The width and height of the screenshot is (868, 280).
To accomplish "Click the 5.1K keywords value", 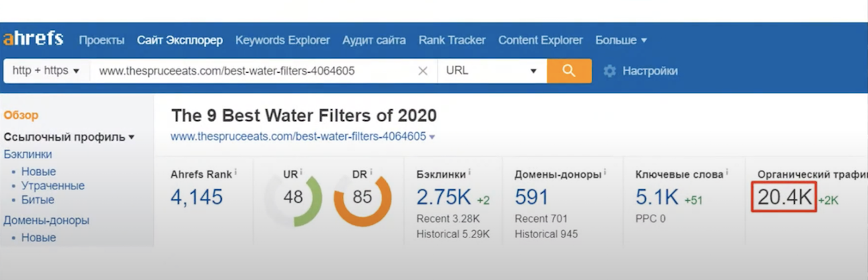I will pos(657,197).
